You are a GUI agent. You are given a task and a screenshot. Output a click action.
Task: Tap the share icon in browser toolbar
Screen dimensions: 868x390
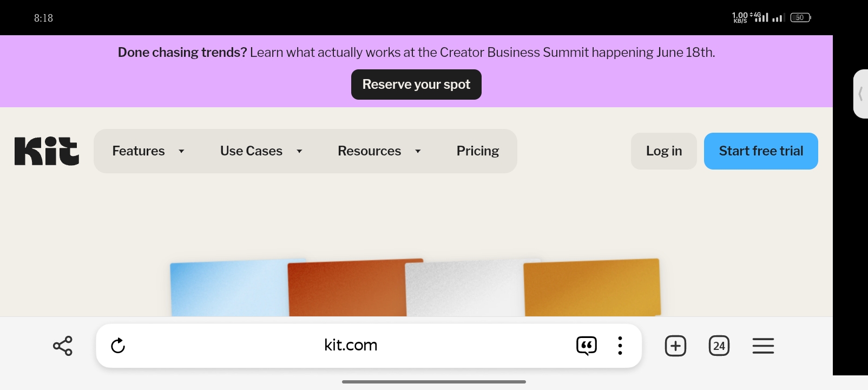click(x=63, y=346)
